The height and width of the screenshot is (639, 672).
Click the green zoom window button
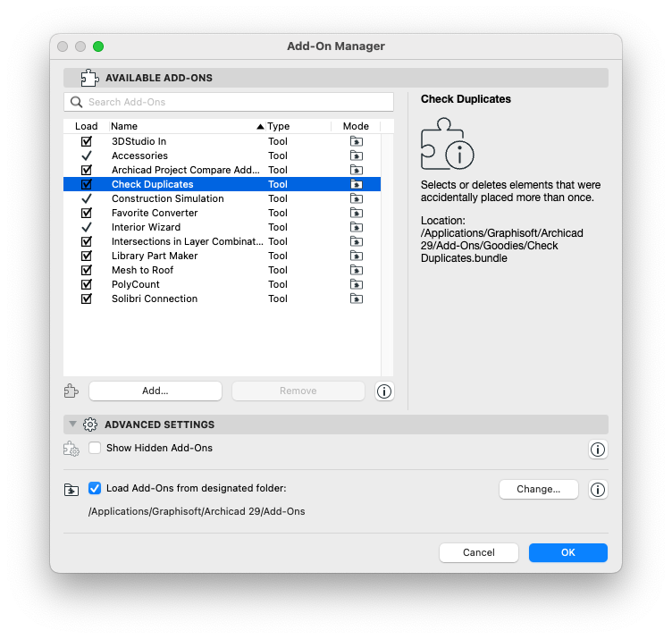pos(98,46)
